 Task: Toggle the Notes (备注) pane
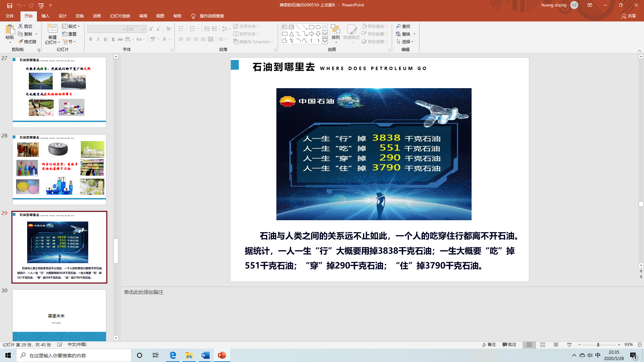(x=489, y=345)
